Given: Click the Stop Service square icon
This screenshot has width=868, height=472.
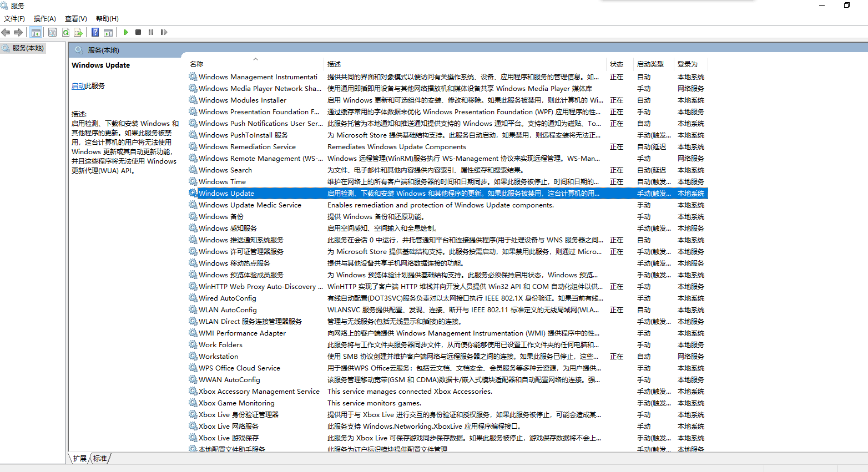Looking at the screenshot, I should [x=138, y=32].
